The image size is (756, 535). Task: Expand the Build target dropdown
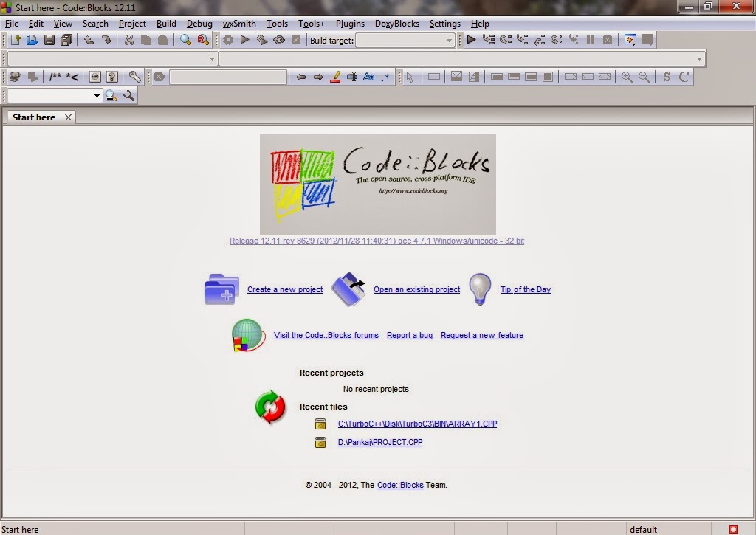[449, 40]
